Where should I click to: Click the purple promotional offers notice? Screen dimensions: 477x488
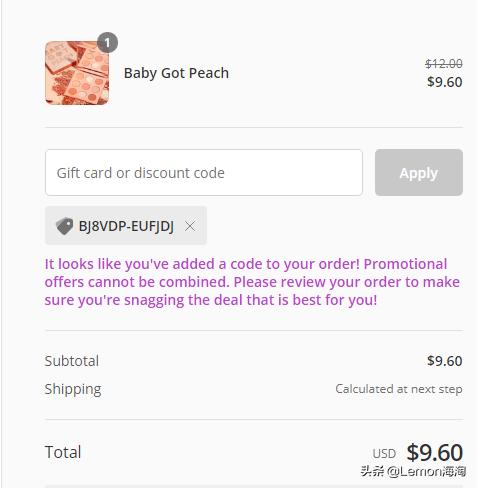click(252, 282)
